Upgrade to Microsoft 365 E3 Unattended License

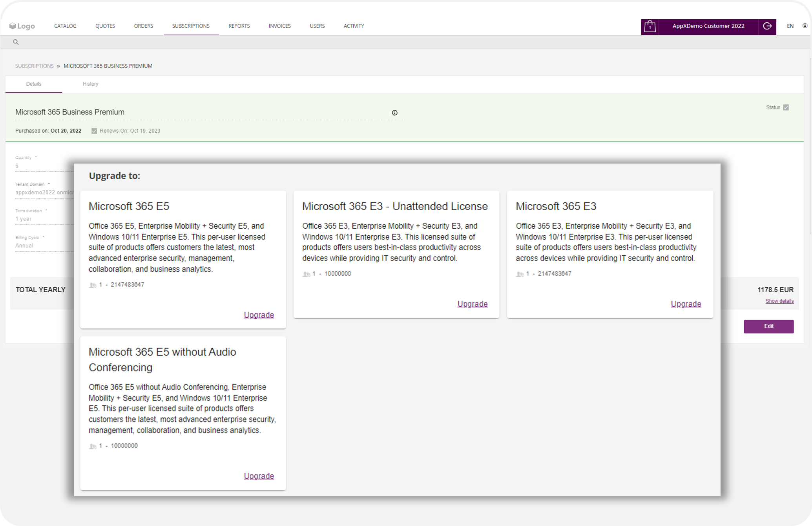coord(473,304)
